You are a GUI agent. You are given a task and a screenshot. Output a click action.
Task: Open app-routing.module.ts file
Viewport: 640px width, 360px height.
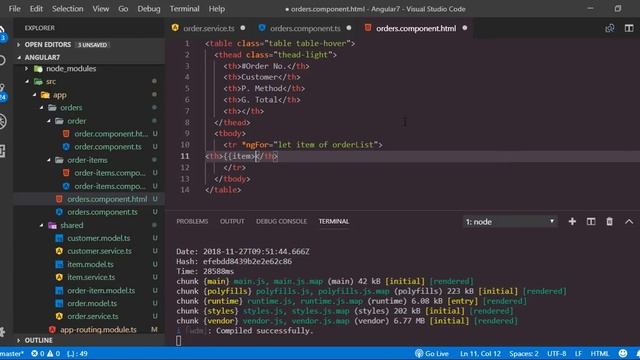pyautogui.click(x=98, y=329)
